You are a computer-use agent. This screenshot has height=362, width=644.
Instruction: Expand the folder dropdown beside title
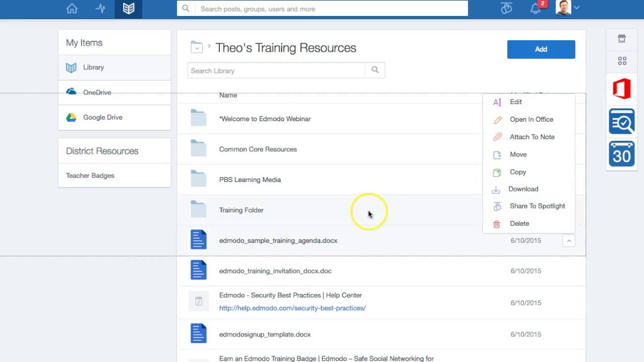tap(197, 47)
